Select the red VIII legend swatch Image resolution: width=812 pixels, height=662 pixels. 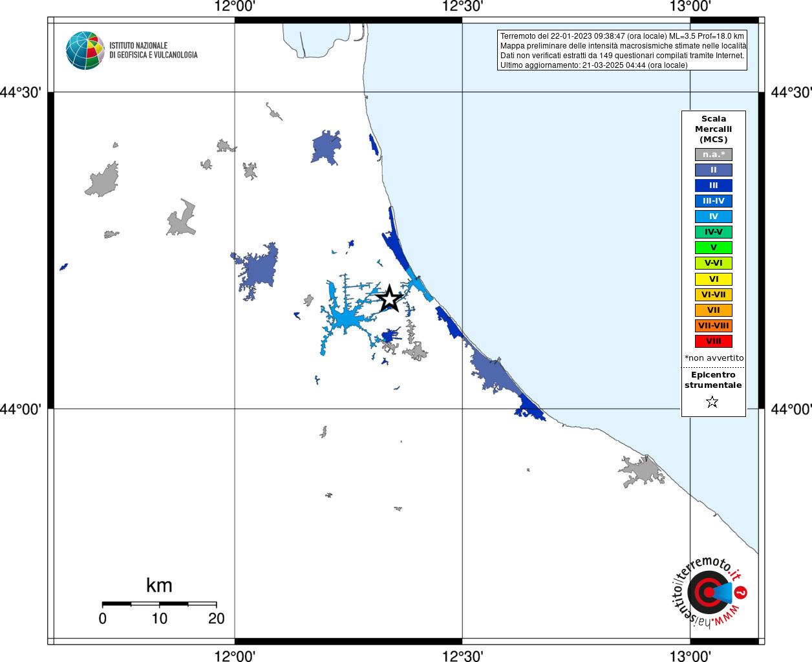tap(714, 341)
